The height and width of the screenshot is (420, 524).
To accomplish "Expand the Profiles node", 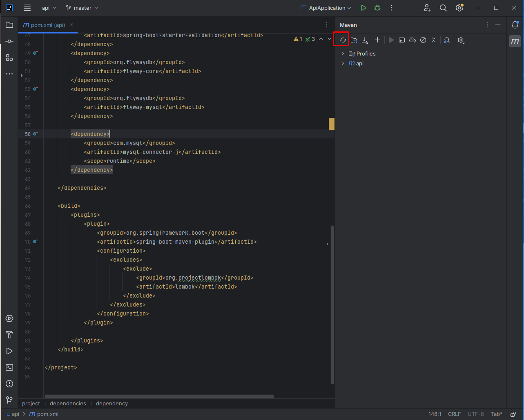I will 343,53.
